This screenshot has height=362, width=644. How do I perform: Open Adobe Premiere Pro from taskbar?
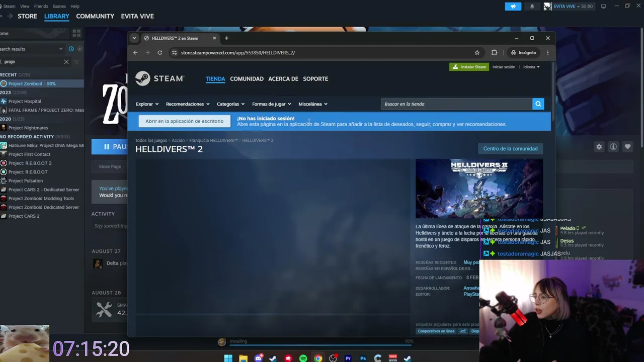(348, 358)
